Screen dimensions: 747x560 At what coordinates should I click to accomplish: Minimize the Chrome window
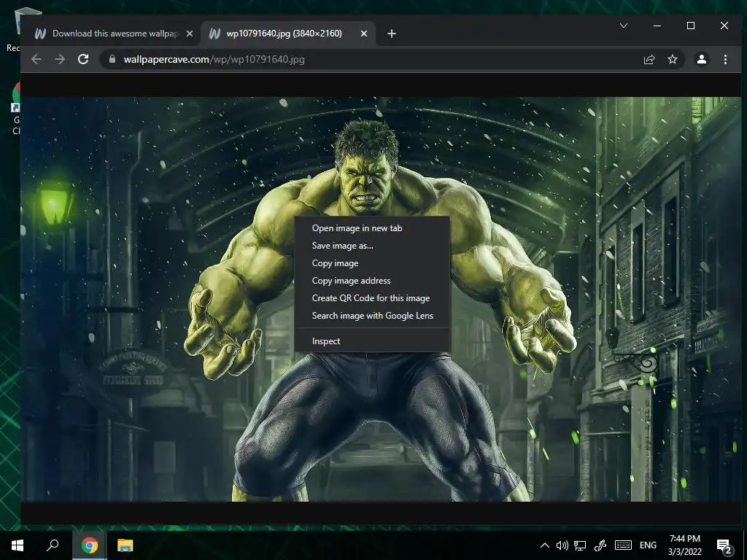657,26
